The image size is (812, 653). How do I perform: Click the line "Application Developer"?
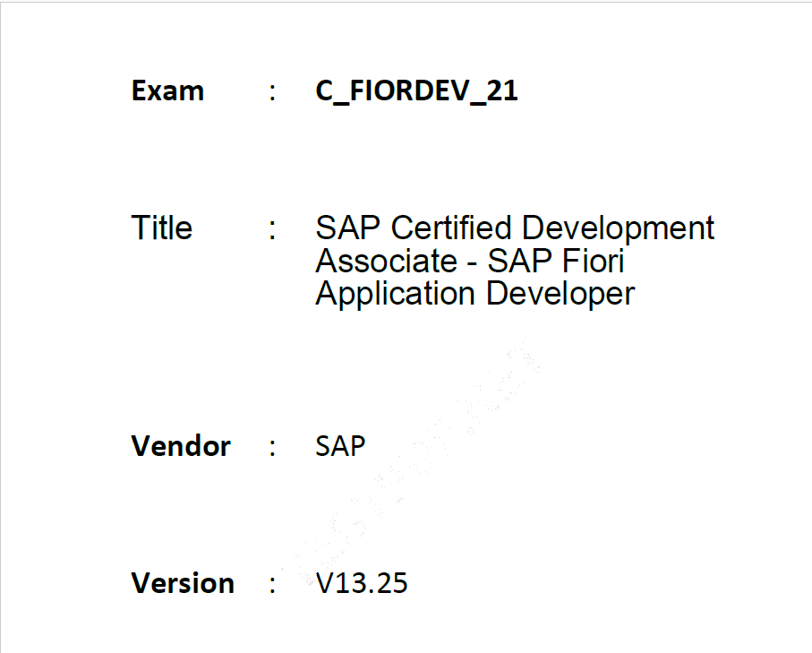pos(474,294)
